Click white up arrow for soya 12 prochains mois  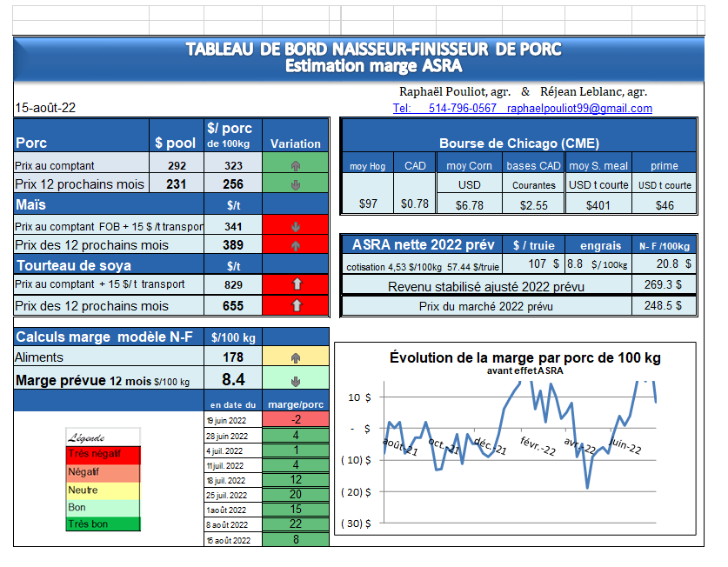[297, 305]
